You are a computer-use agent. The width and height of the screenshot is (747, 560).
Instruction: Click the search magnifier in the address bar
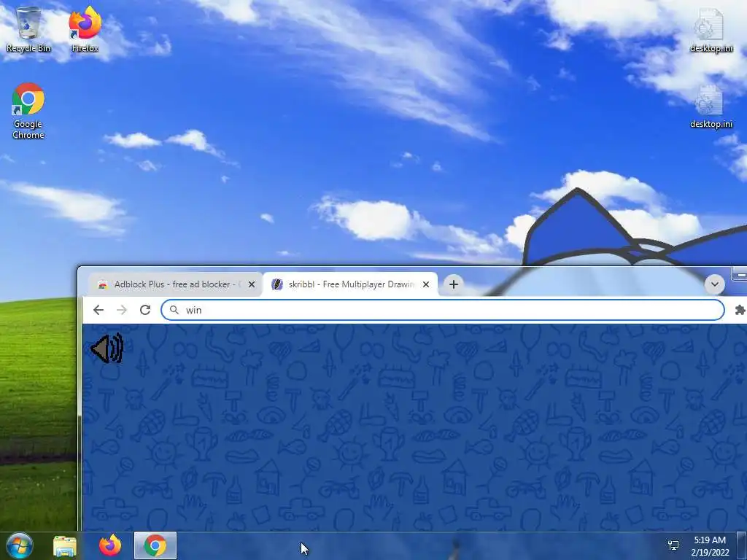pos(174,310)
